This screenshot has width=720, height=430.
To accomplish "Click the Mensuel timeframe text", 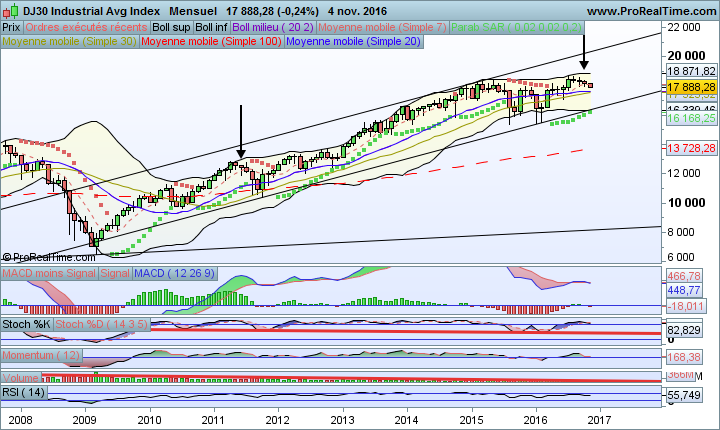I will (193, 11).
